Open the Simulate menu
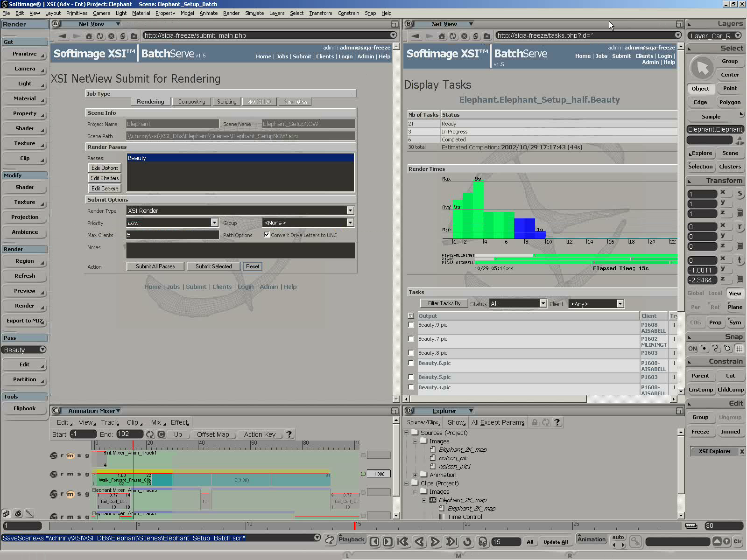The height and width of the screenshot is (560, 747). click(254, 13)
